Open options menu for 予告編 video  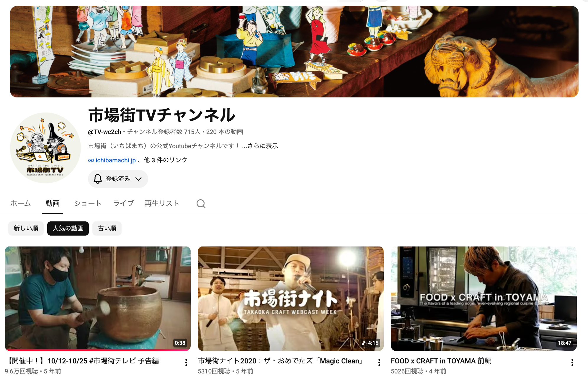(186, 363)
